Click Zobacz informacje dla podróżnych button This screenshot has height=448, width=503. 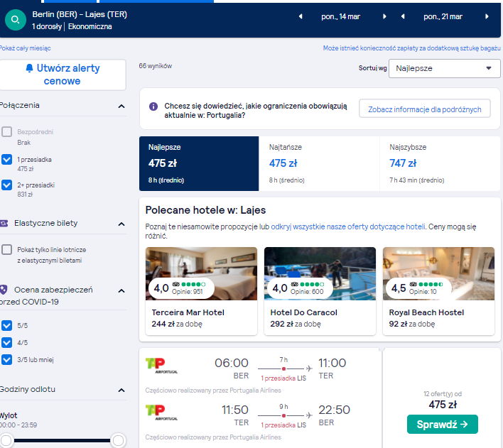pyautogui.click(x=425, y=109)
